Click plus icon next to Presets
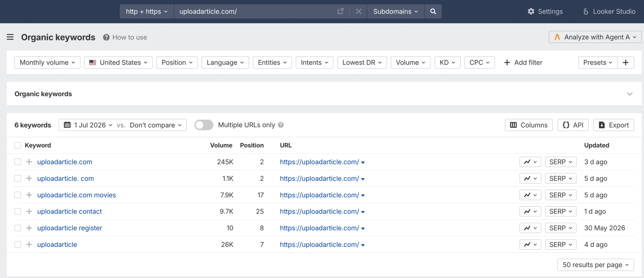Screen dimensions: 644x278 (x=626, y=62)
